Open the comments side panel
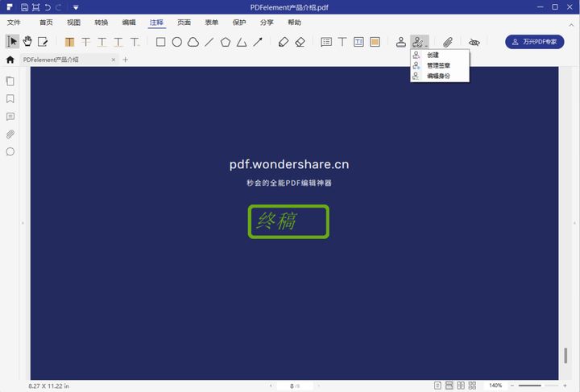This screenshot has height=392, width=580. point(10,117)
